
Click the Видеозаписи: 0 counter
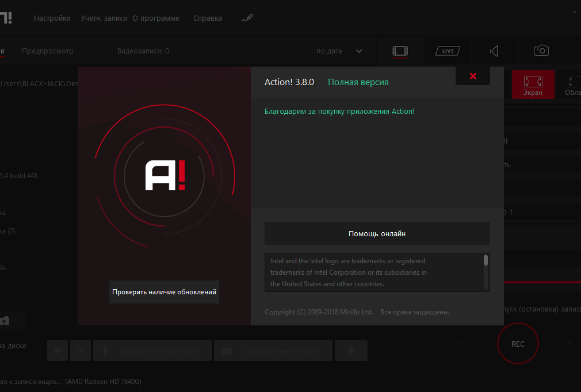tap(143, 51)
